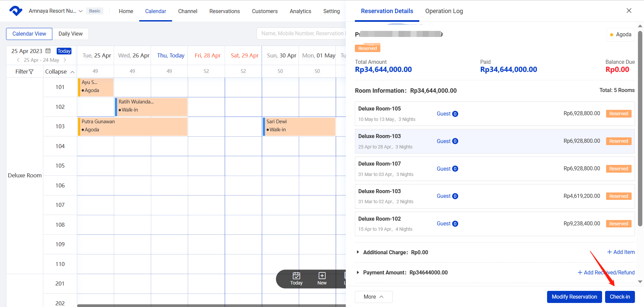Click the Check-in button
This screenshot has width=644, height=307.
click(620, 297)
